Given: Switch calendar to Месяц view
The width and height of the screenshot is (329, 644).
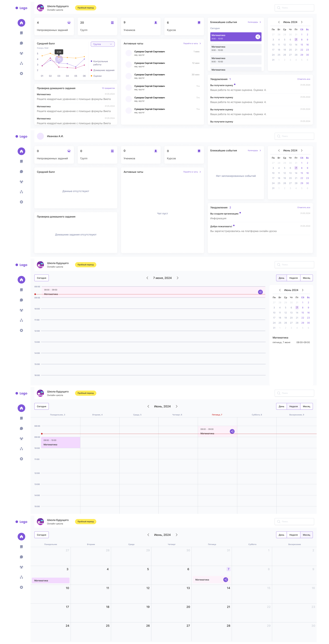Looking at the screenshot, I should 307,278.
